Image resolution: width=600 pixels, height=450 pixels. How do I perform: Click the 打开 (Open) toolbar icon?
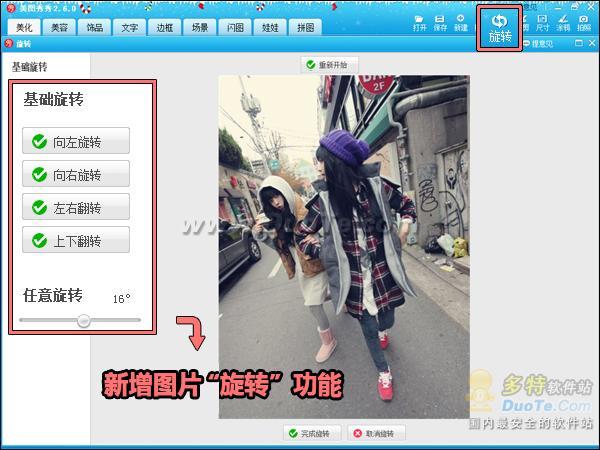pyautogui.click(x=420, y=22)
